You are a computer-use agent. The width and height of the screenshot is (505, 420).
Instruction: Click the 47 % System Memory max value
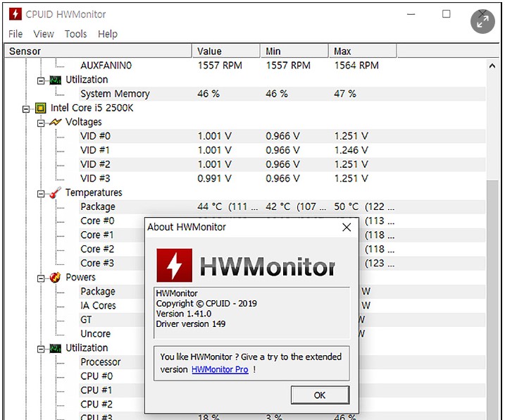[x=345, y=94]
